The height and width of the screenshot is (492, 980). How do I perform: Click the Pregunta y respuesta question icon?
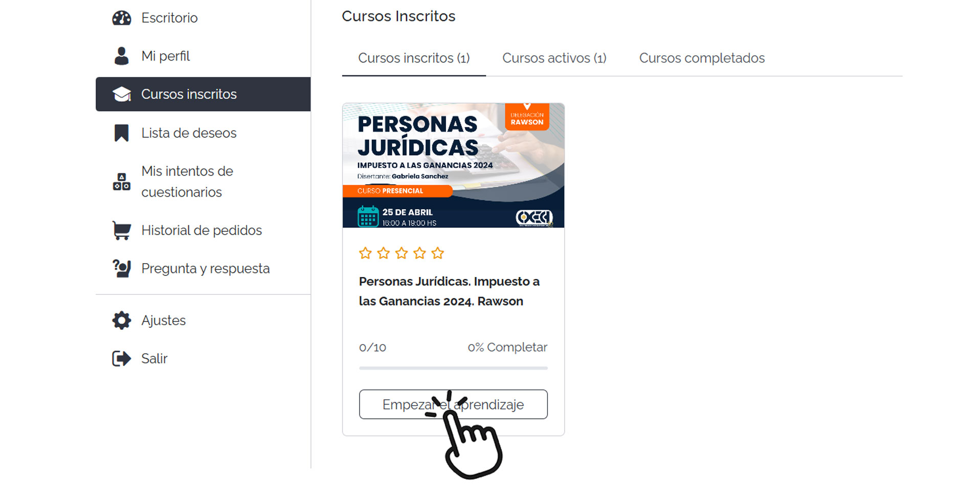121,269
